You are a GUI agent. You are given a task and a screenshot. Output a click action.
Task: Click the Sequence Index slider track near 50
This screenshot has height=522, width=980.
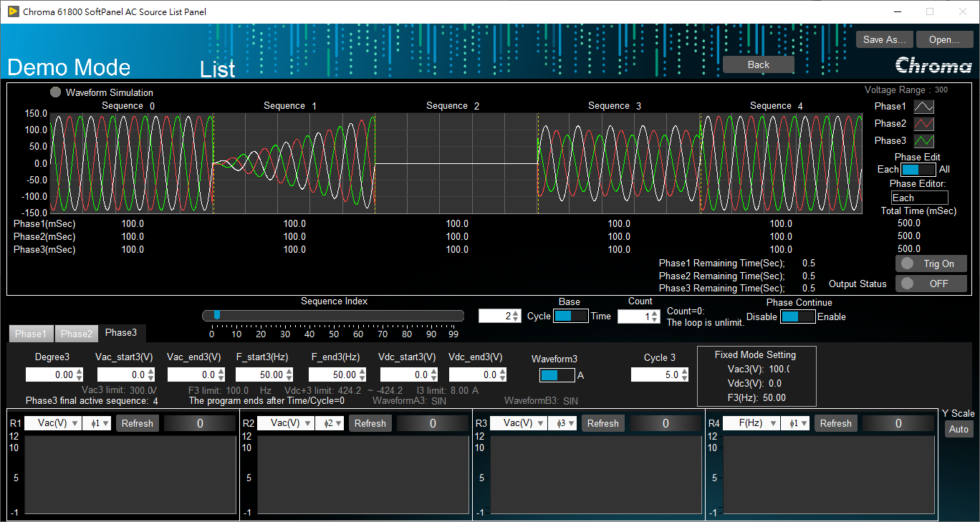[x=333, y=316]
